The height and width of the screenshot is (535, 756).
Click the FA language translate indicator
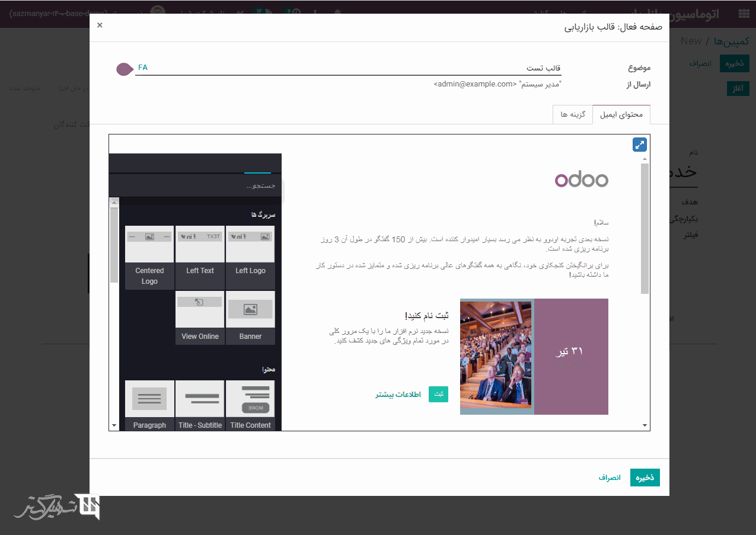[142, 68]
